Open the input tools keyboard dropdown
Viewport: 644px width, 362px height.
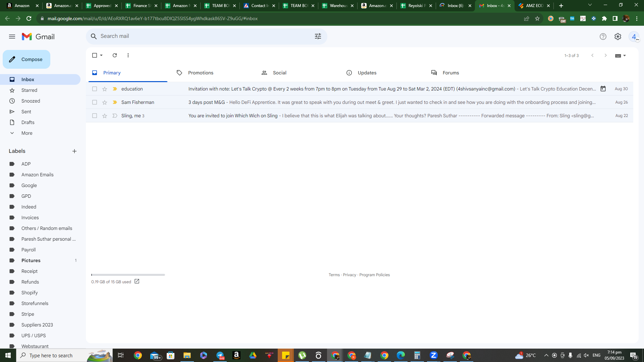pos(621,56)
